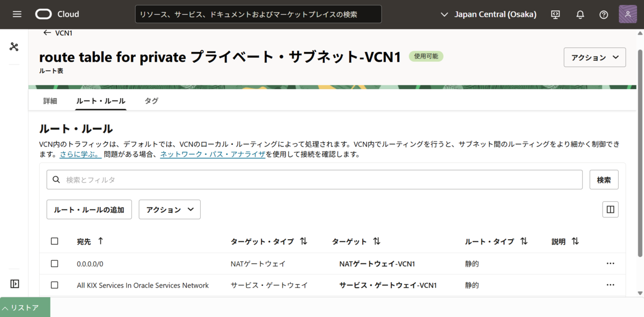Click the magnifier icon in filter box
This screenshot has height=317, width=644.
coord(56,180)
